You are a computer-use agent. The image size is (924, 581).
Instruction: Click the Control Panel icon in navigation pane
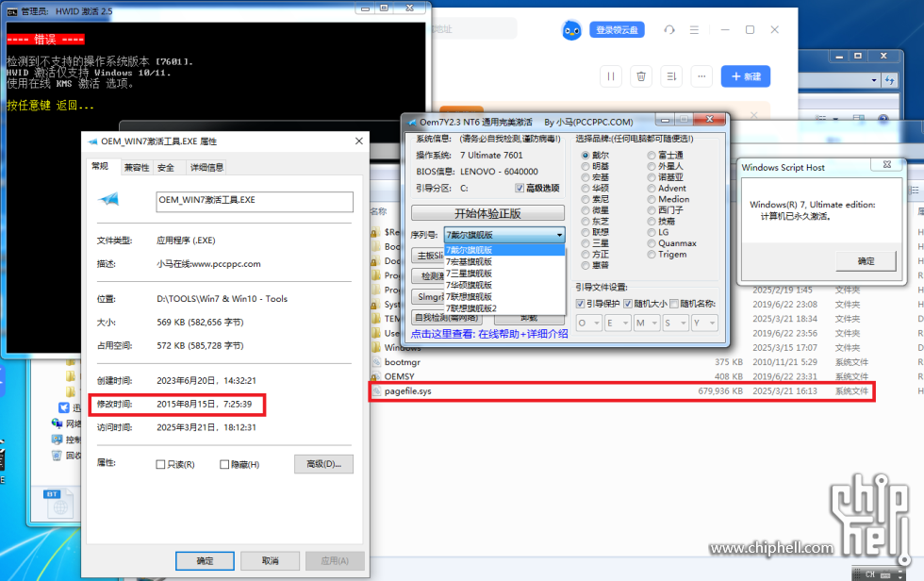tap(57, 439)
